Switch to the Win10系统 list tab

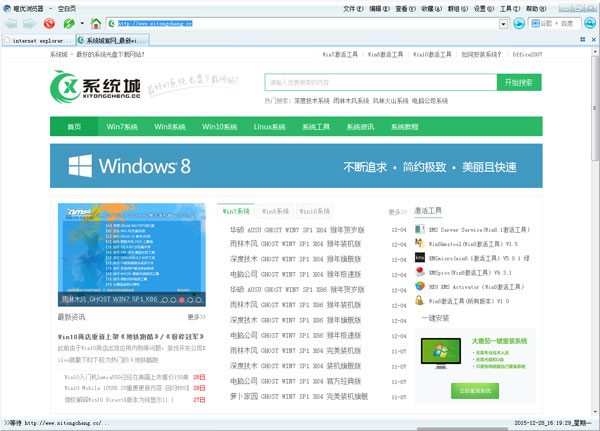point(315,211)
